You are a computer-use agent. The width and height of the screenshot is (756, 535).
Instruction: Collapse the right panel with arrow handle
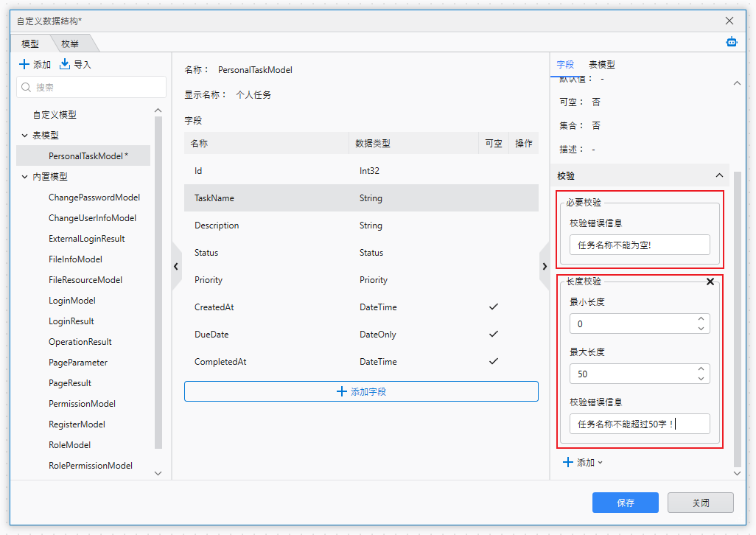click(x=545, y=266)
